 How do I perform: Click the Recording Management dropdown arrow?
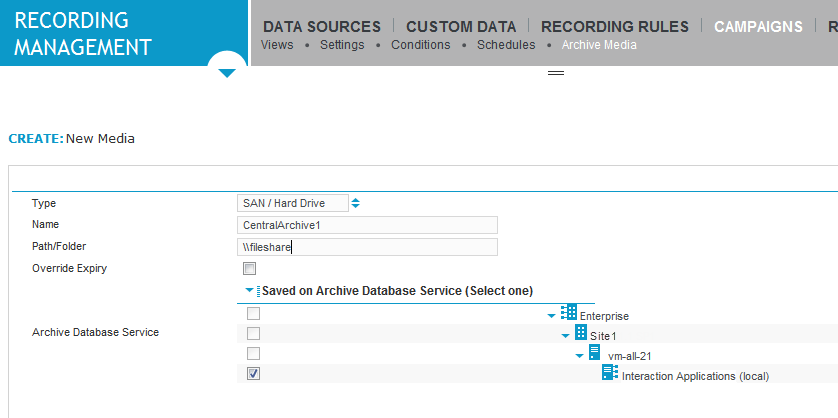227,73
